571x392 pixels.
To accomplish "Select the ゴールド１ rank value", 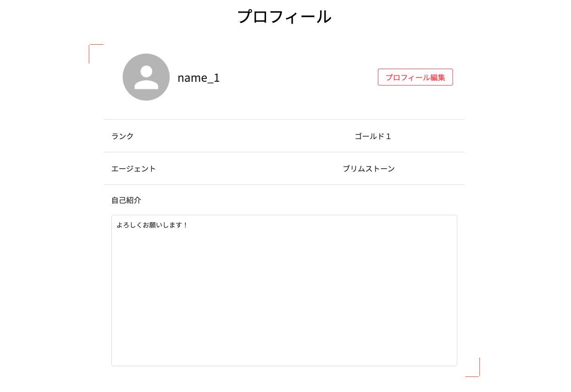I will click(x=373, y=136).
